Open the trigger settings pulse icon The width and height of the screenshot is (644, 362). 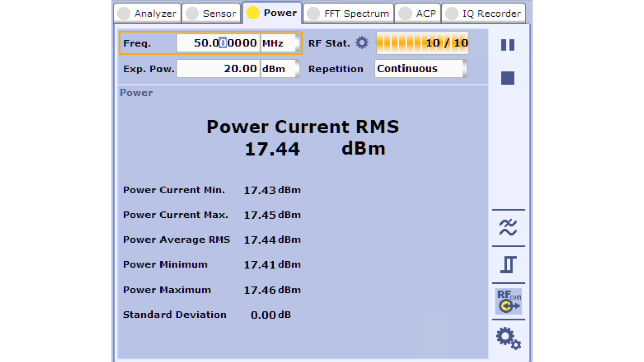click(508, 264)
